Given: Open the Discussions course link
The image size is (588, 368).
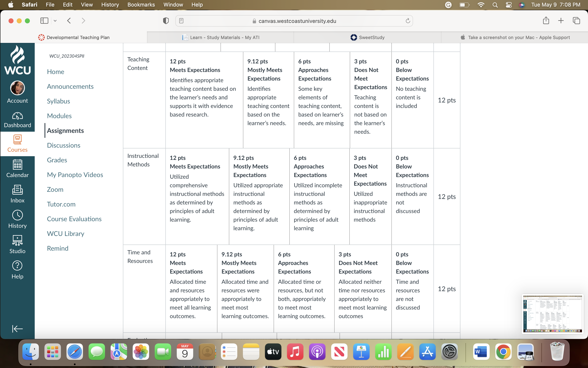Looking at the screenshot, I should (64, 145).
